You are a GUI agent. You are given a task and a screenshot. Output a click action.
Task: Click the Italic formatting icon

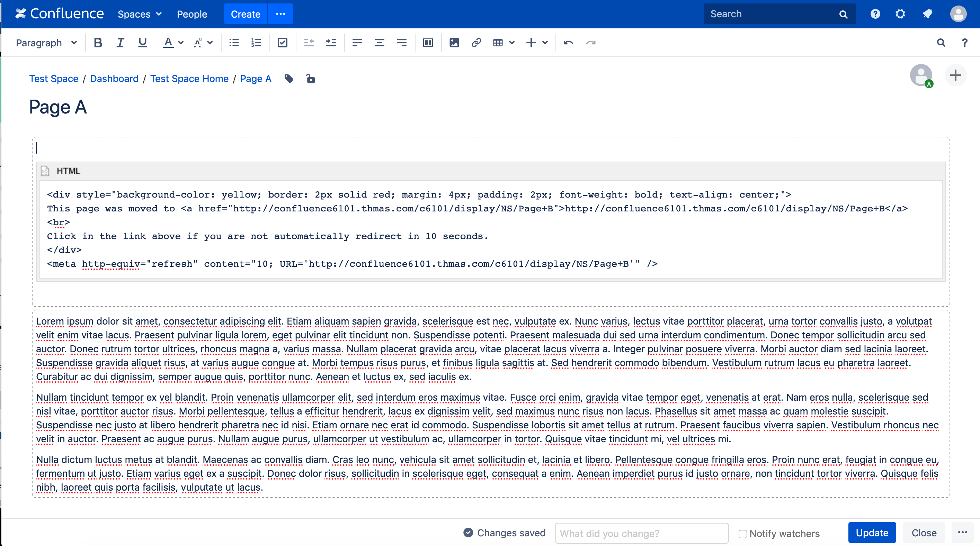[120, 42]
